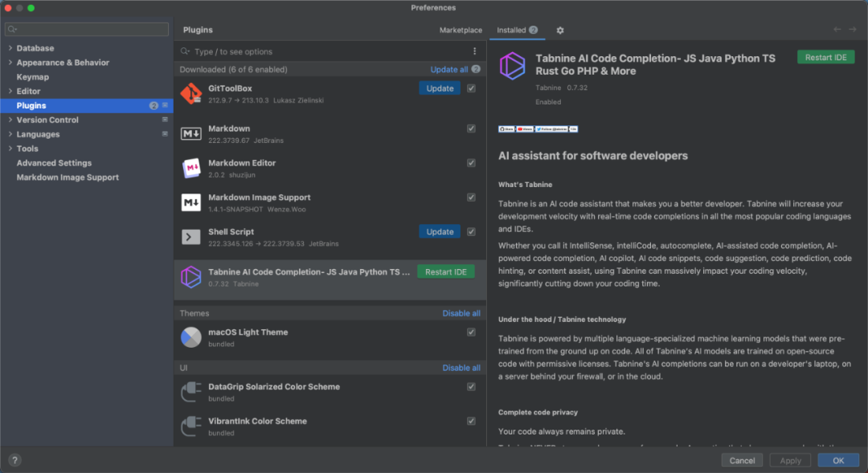Uncheck DataGrip Solarized Color Scheme checkbox
Viewport: 868px width, 473px height.
471,387
